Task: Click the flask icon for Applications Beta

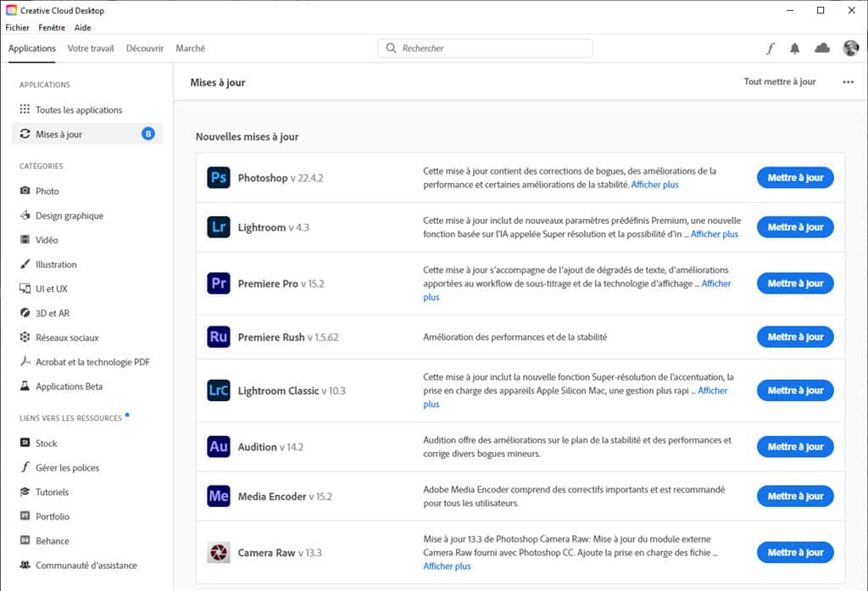Action: click(25, 386)
